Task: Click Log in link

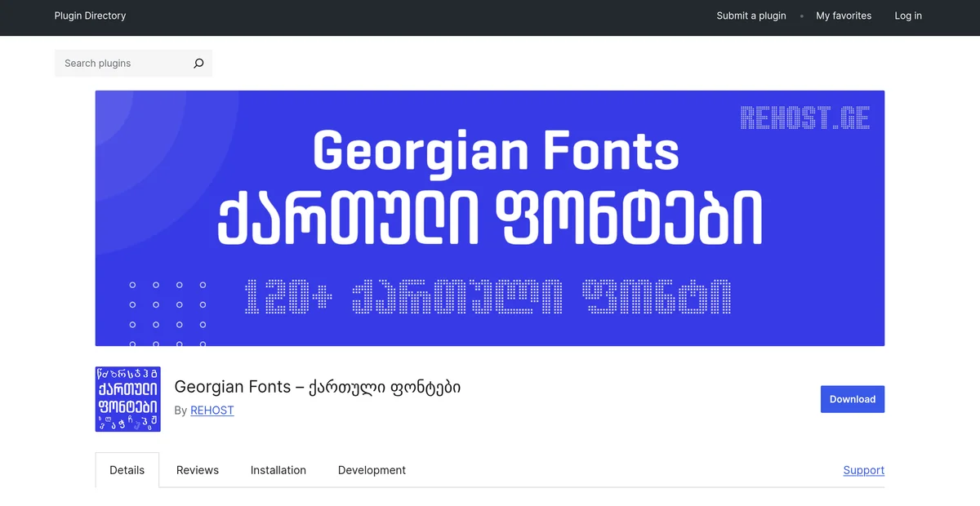Action: pyautogui.click(x=908, y=16)
